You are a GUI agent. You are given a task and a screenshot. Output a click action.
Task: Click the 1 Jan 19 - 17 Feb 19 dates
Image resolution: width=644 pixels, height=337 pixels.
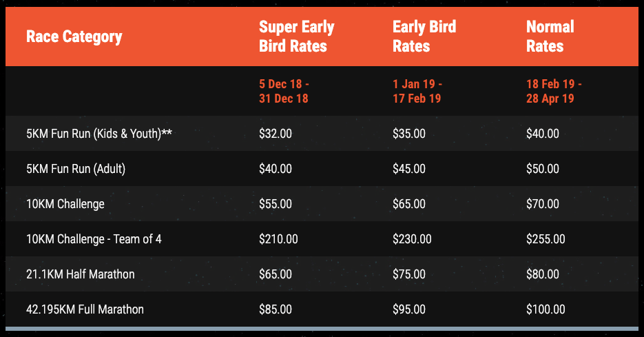(417, 91)
